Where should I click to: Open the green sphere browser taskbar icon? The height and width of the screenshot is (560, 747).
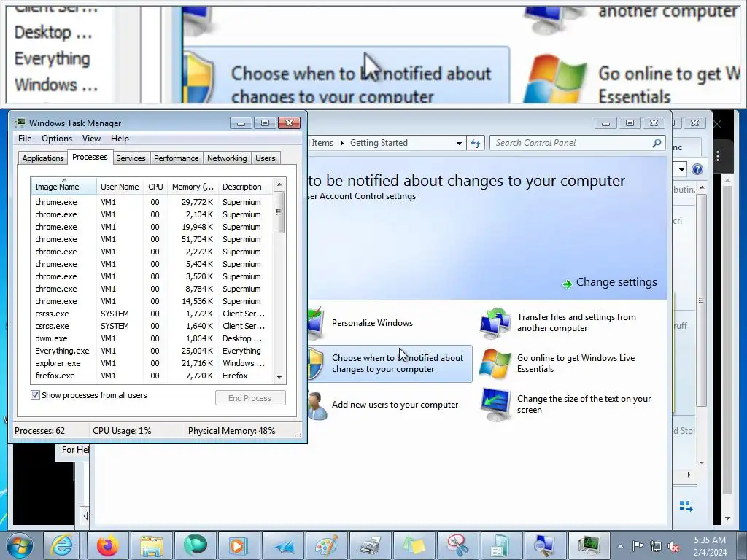(x=196, y=545)
